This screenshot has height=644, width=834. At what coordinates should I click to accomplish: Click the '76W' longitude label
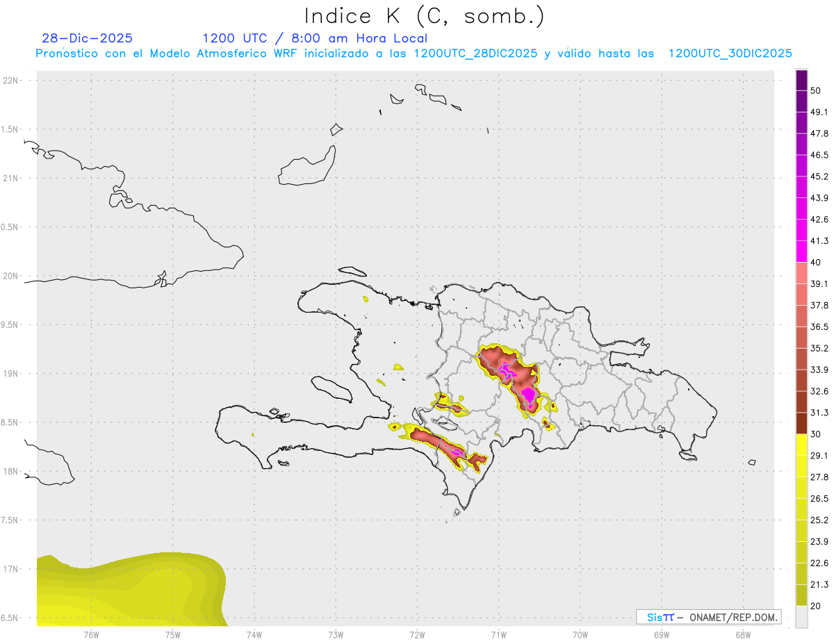pos(91,634)
